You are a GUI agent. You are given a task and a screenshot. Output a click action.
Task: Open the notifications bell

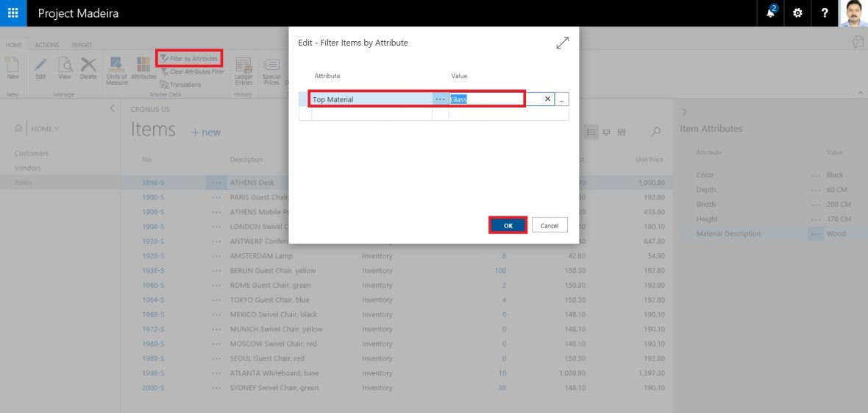click(771, 13)
